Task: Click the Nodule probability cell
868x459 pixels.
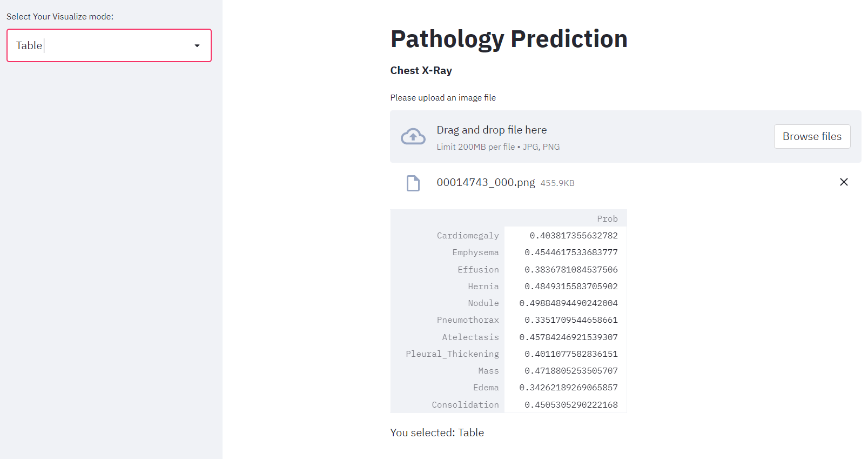Action: [x=566, y=303]
